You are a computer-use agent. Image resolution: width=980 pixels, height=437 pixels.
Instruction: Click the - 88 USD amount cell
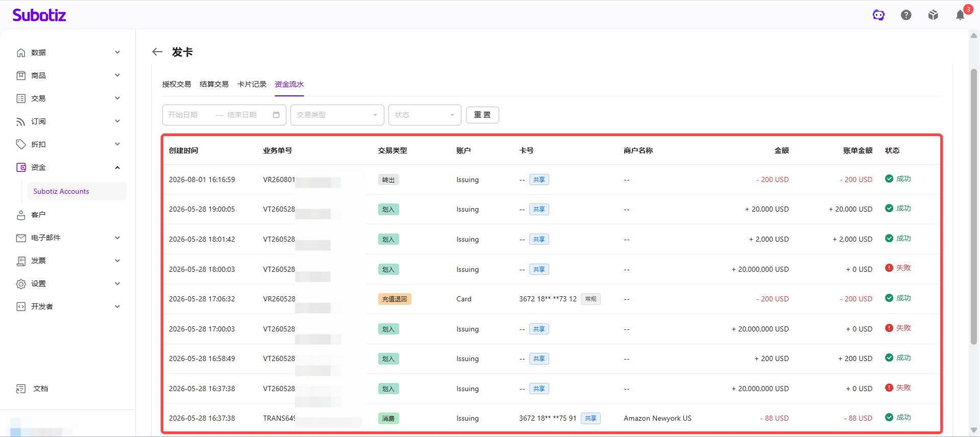[774, 418]
